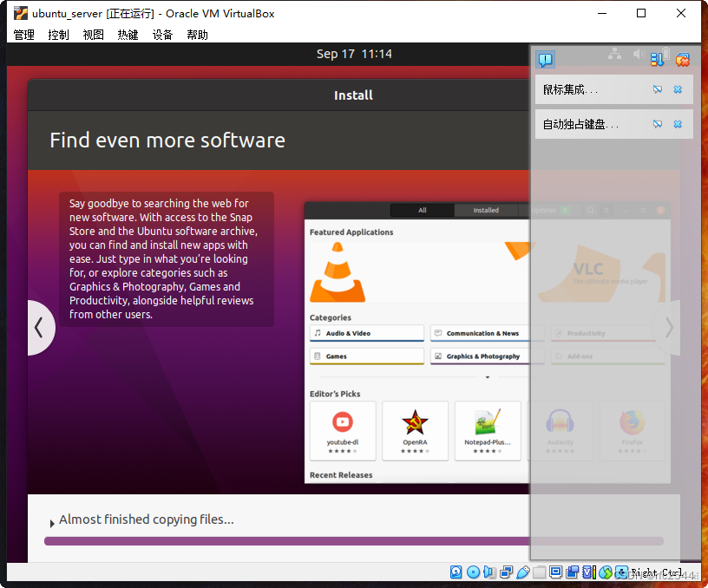Click the 'Recent Releases' label
The height and width of the screenshot is (588, 708).
(341, 475)
